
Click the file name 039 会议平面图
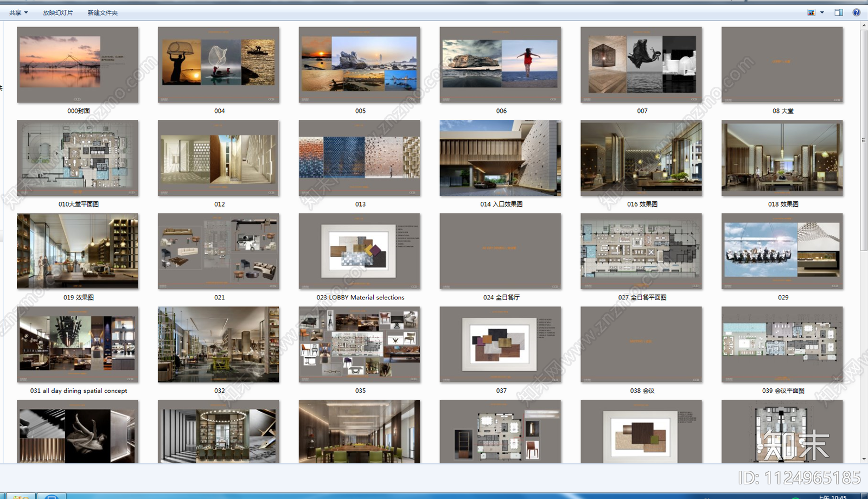pyautogui.click(x=783, y=391)
